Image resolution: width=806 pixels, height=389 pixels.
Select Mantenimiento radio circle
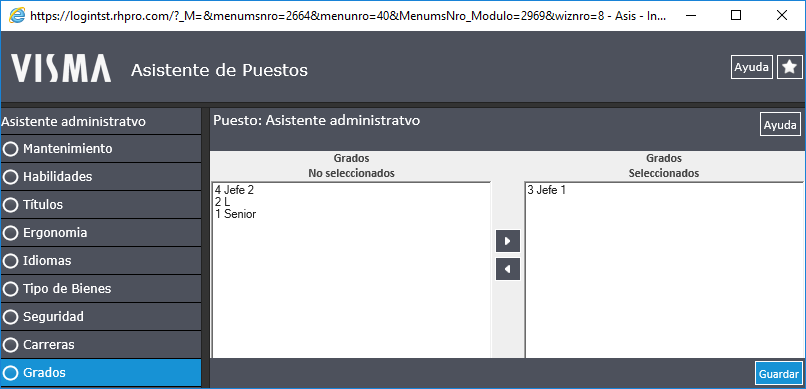10,149
